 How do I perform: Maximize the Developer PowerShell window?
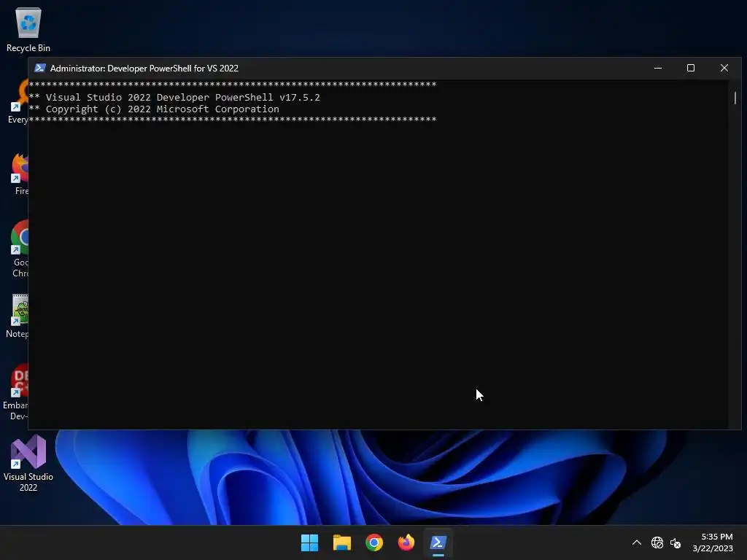click(691, 68)
